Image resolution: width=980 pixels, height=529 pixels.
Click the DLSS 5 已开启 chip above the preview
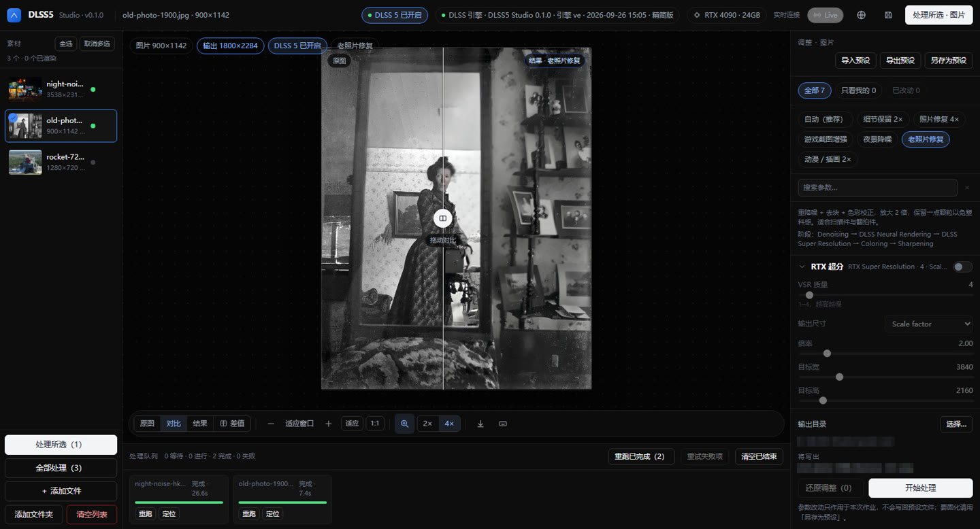[x=297, y=46]
